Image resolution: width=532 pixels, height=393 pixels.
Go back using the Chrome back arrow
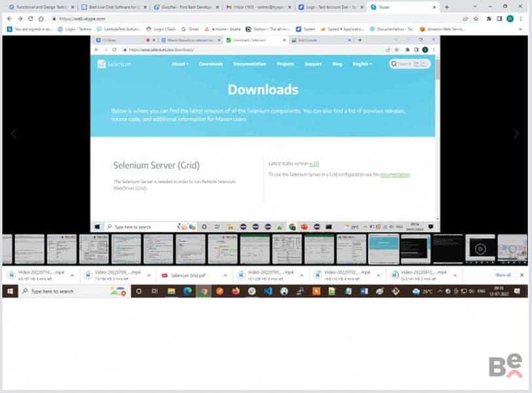pos(10,19)
